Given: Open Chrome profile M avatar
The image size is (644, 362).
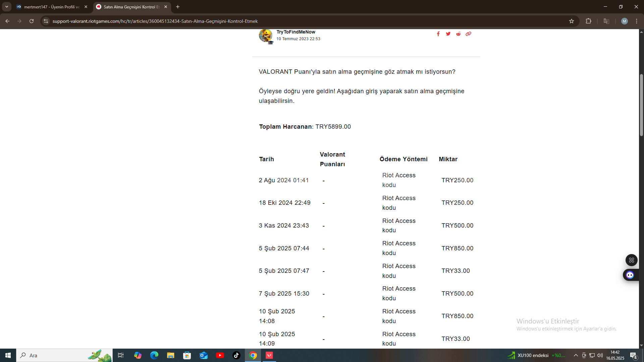Looking at the screenshot, I should tap(624, 21).
